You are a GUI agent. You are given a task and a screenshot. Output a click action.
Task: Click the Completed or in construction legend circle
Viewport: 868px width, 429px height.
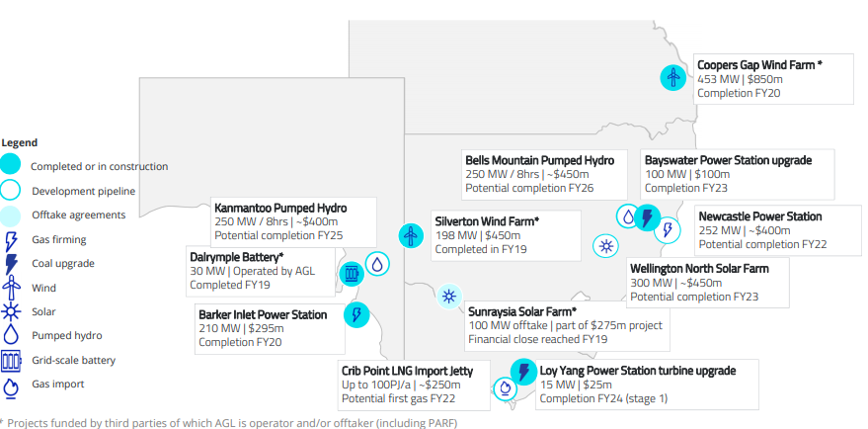[x=11, y=165]
